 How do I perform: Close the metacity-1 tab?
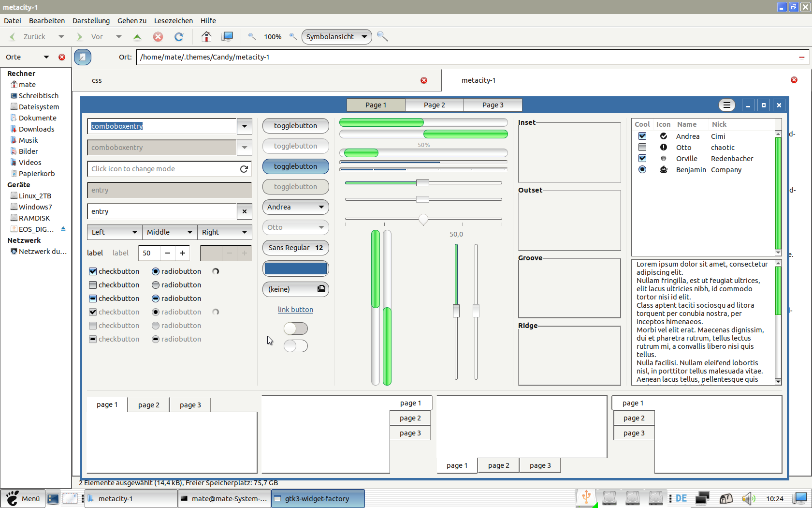(x=794, y=80)
